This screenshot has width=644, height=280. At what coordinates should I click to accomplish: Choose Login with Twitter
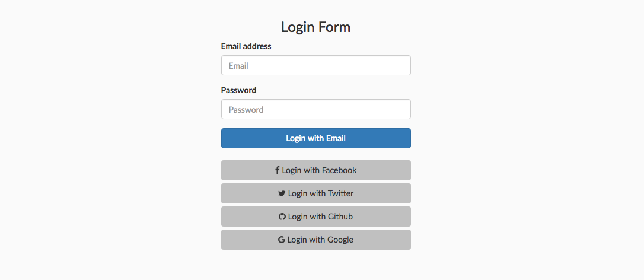[x=316, y=193]
